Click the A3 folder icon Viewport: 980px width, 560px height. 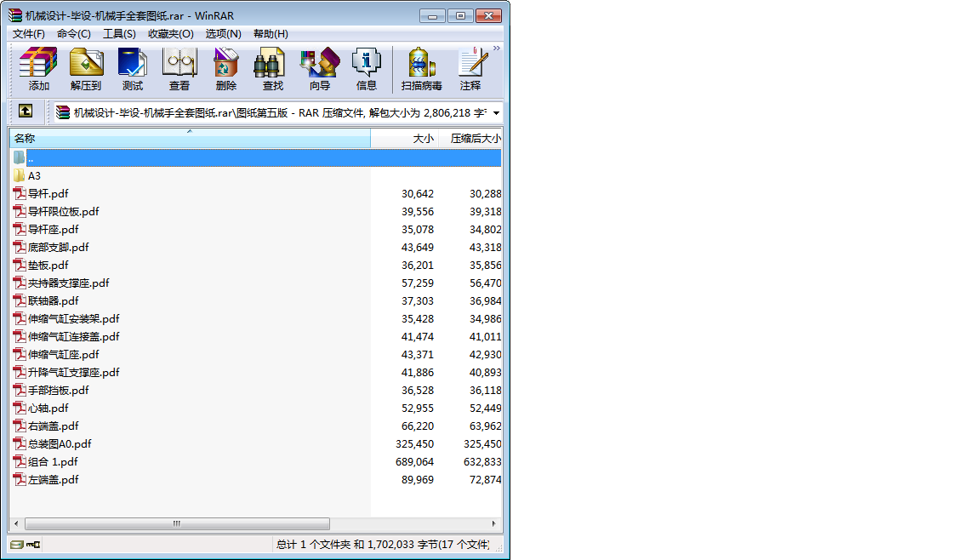point(20,175)
